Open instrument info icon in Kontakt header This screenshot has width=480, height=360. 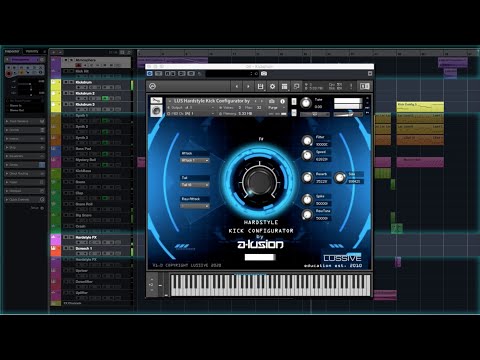pyautogui.click(x=282, y=101)
